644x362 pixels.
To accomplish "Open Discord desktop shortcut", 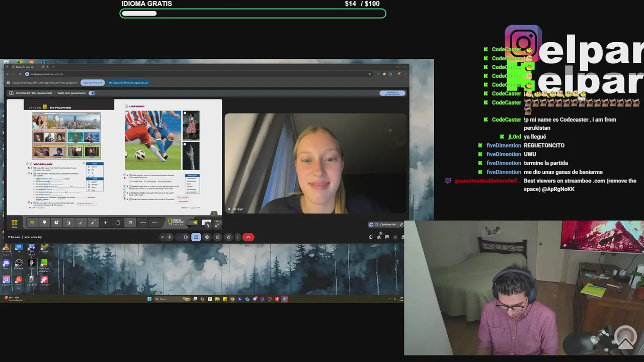I will (6, 264).
